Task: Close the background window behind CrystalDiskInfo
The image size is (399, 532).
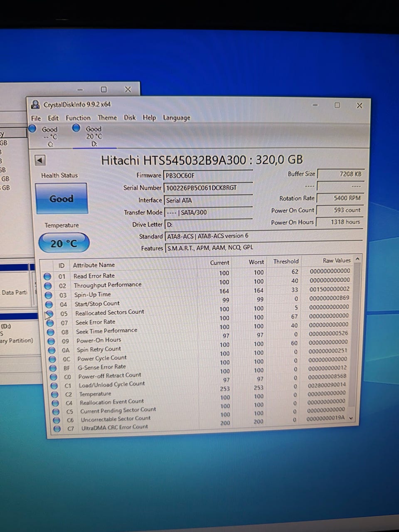Action: coord(128,89)
